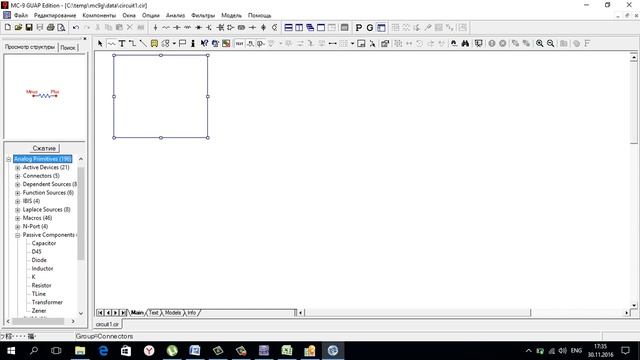Image resolution: width=640 pixels, height=360 pixels.
Task: Save the current circuit
Action: (29, 27)
